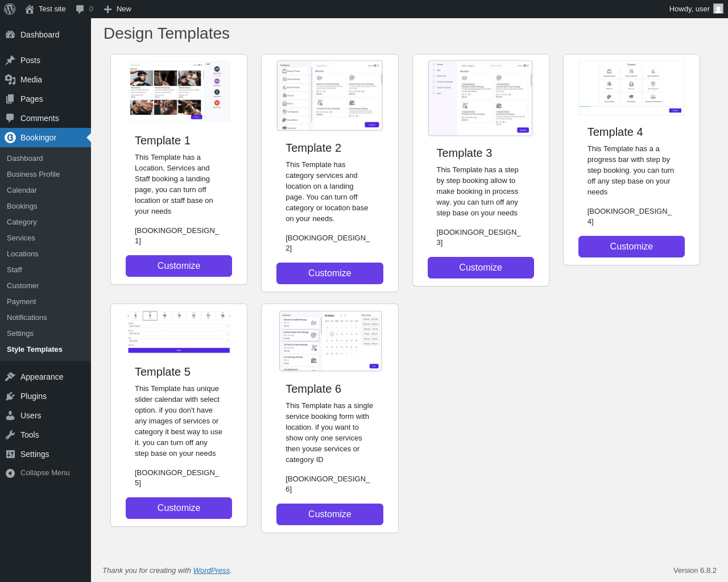Customize Template 2
Screen dimensions: 728x582
pyautogui.click(x=330, y=273)
